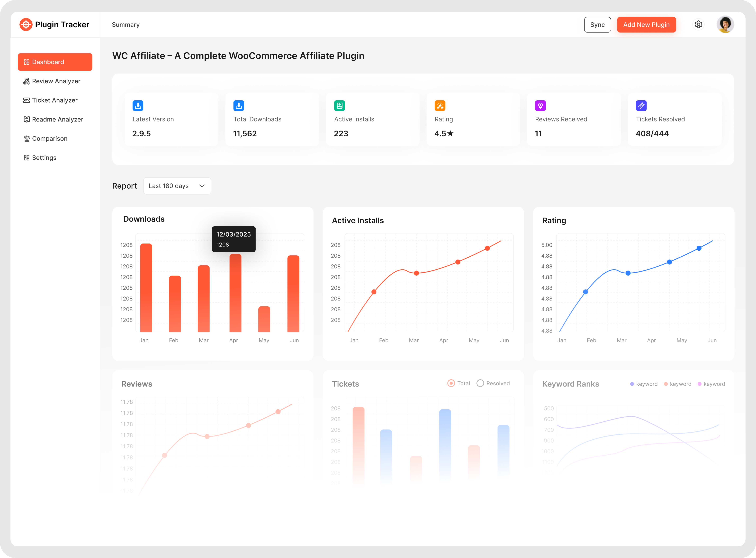The width and height of the screenshot is (756, 558).
Task: Click the Active Installs green icon
Action: [x=339, y=106]
